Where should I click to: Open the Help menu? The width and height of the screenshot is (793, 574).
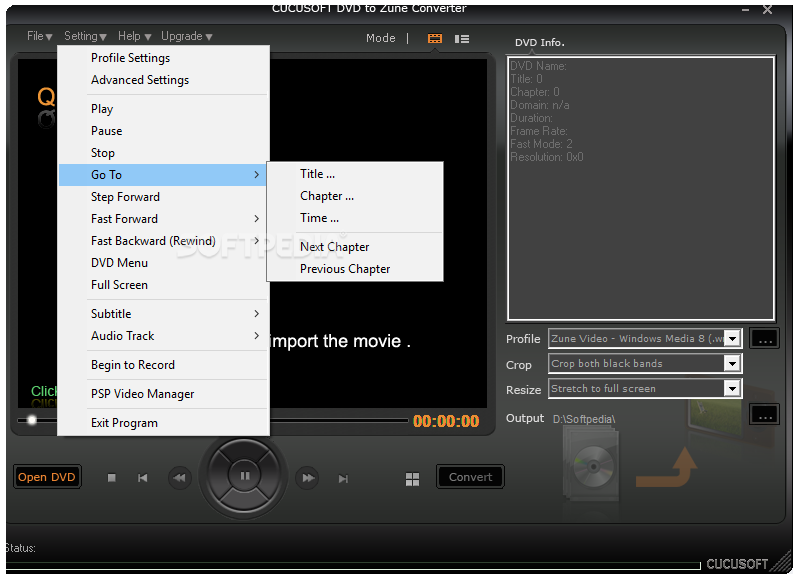click(134, 36)
